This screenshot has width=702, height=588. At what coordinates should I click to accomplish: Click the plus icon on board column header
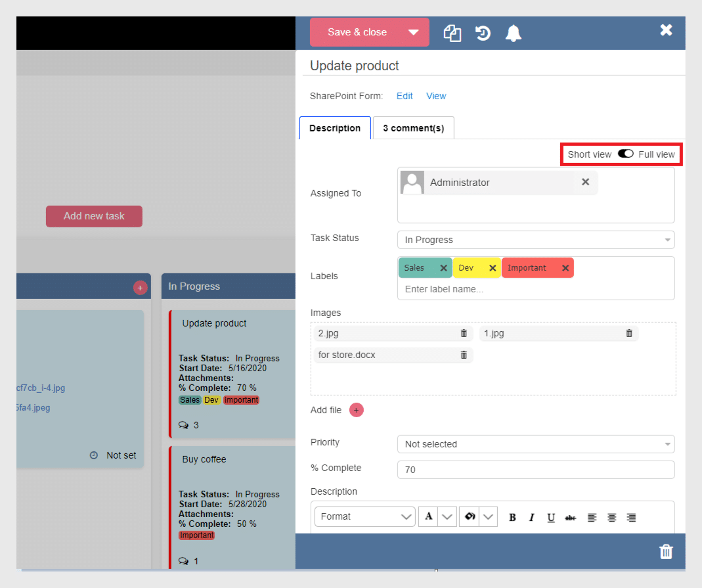(x=140, y=288)
